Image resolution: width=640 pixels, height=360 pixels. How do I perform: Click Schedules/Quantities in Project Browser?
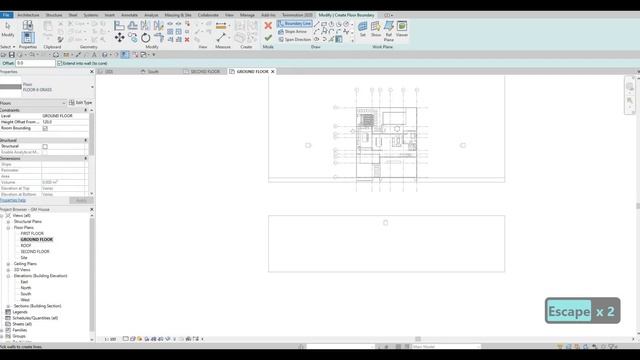pos(35,318)
